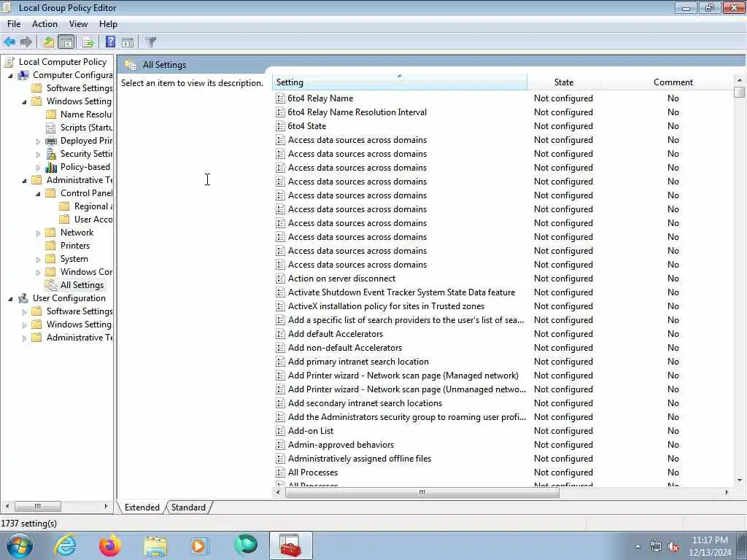This screenshot has width=747, height=560.
Task: Go up one level toolbar icon
Action: (48, 42)
